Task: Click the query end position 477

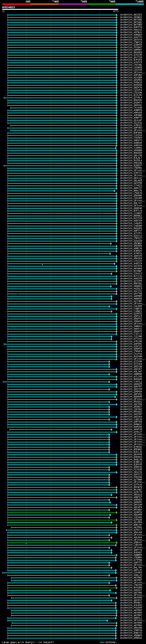Action: click(115, 11)
